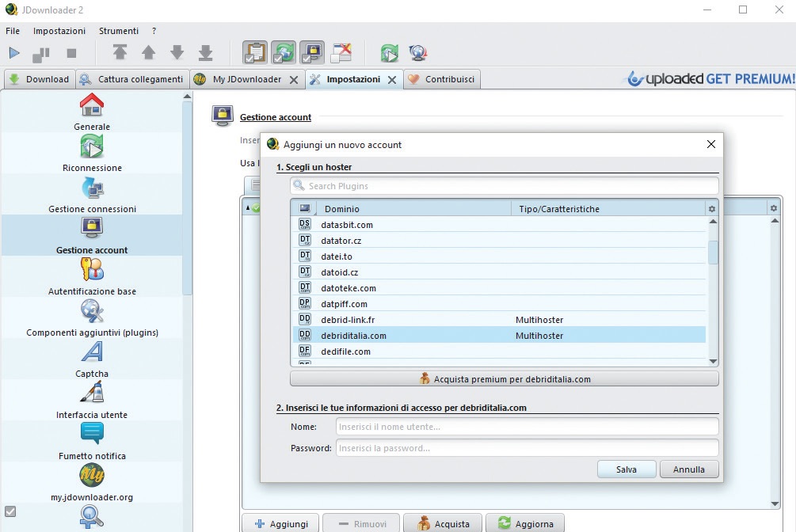
Task: Open Fumetto notifica settings
Action: (x=92, y=441)
